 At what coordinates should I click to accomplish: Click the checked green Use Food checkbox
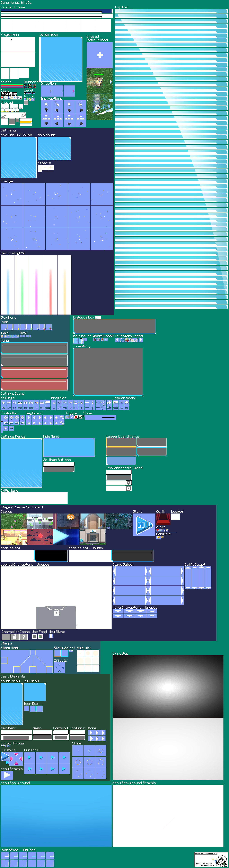[x=41, y=637]
